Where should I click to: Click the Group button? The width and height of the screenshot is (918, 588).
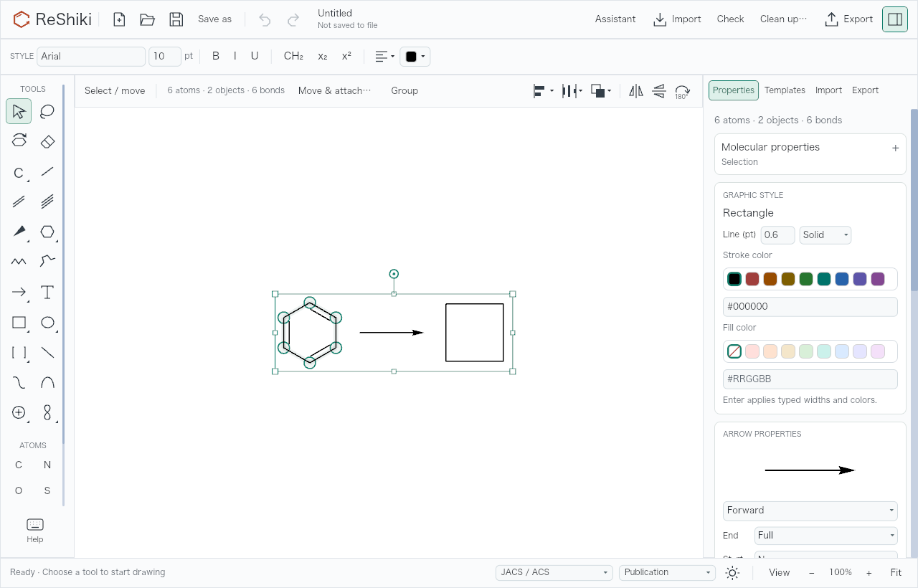pos(404,90)
